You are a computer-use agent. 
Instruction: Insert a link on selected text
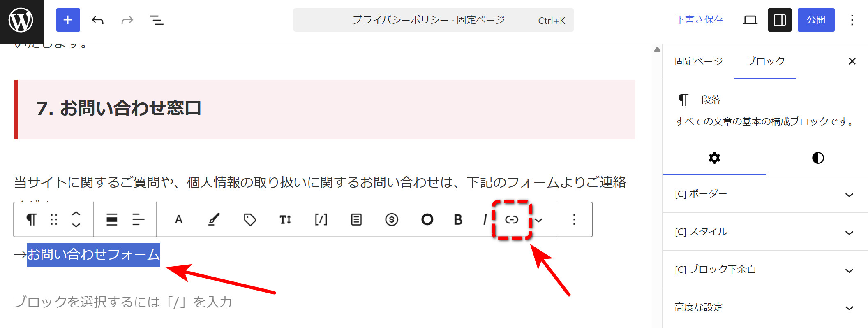coord(512,220)
